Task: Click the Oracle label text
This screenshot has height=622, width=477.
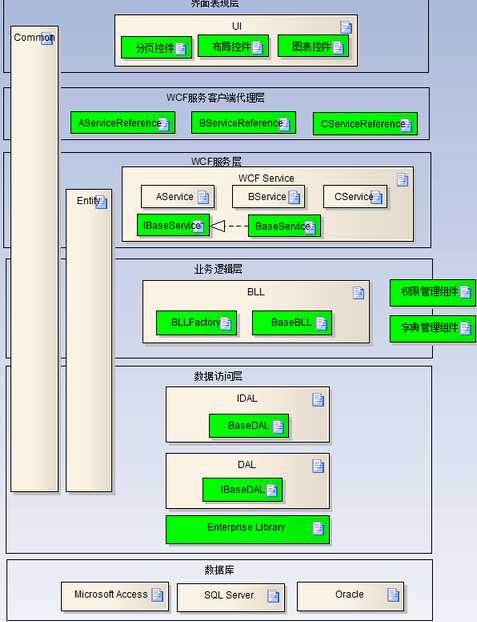Action: (349, 594)
